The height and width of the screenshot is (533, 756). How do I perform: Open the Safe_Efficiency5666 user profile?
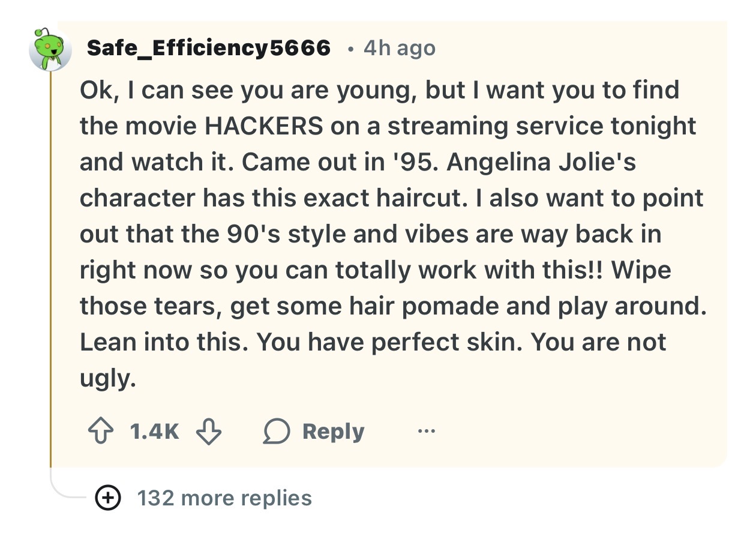pos(208,48)
